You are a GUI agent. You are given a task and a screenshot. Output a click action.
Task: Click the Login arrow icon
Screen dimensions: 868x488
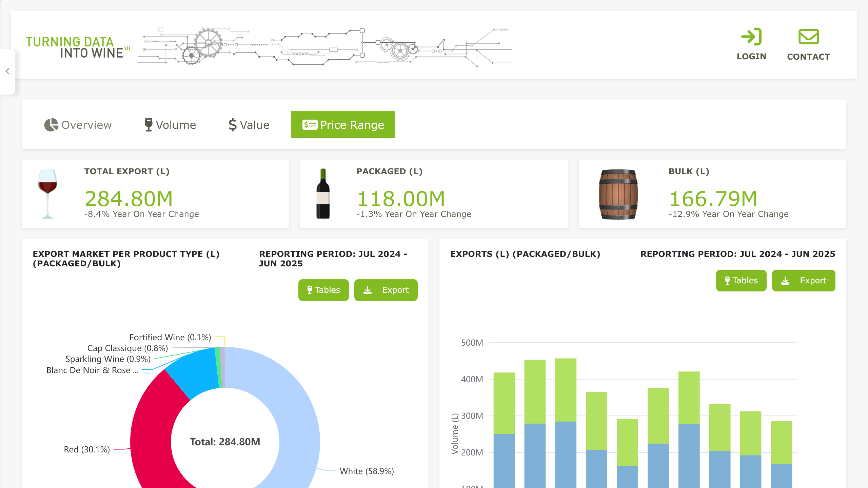751,37
